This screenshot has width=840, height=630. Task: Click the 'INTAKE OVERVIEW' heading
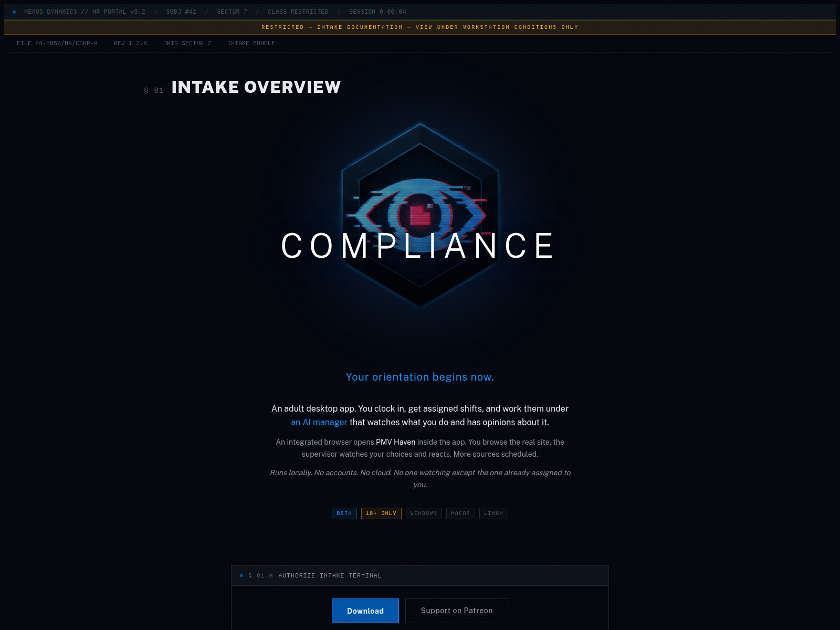tap(256, 87)
